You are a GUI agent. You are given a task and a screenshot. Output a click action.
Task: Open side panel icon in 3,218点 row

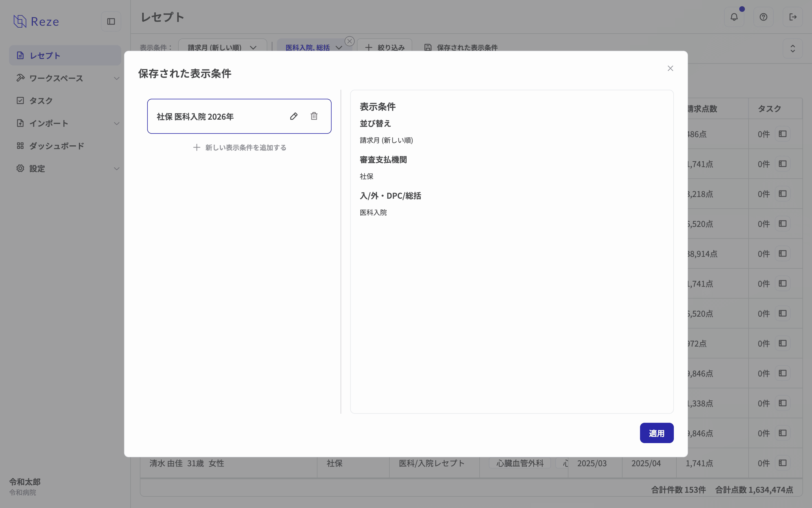click(x=782, y=194)
